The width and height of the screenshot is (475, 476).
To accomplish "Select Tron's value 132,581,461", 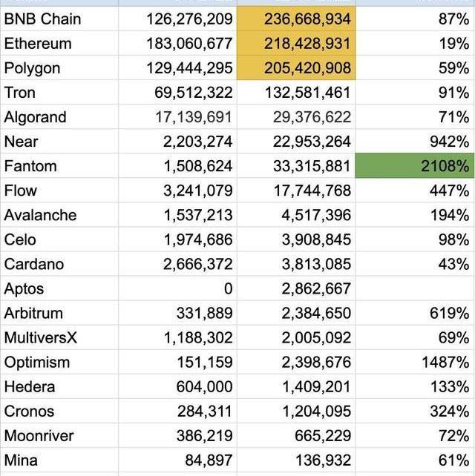I will [x=296, y=93].
